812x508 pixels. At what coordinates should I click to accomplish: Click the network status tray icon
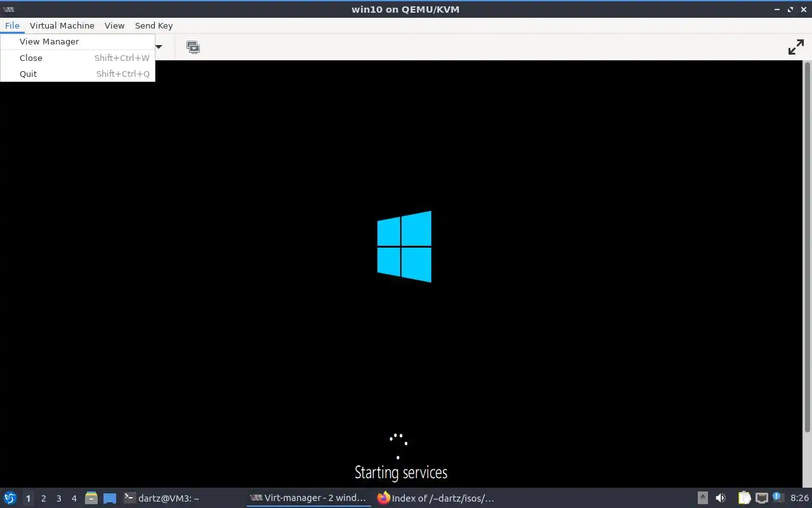tap(761, 498)
